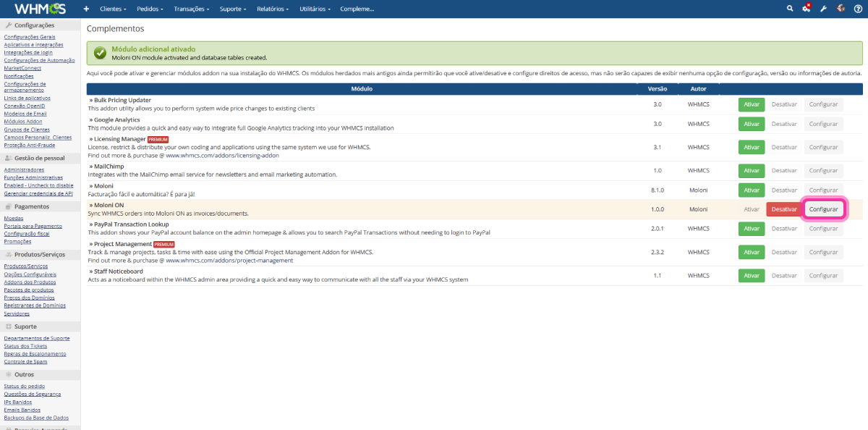Open Promoções sidebar link
868x430 pixels.
pos(17,242)
